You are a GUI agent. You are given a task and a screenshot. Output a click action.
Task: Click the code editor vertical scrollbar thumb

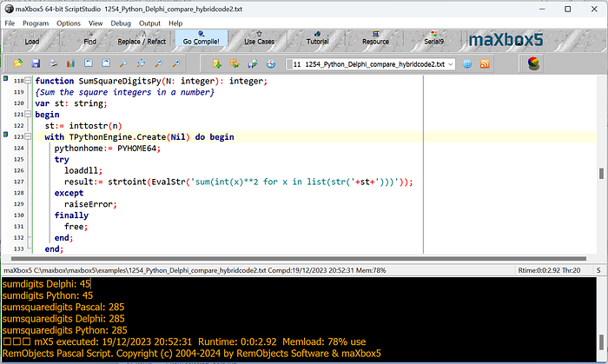tap(601, 173)
